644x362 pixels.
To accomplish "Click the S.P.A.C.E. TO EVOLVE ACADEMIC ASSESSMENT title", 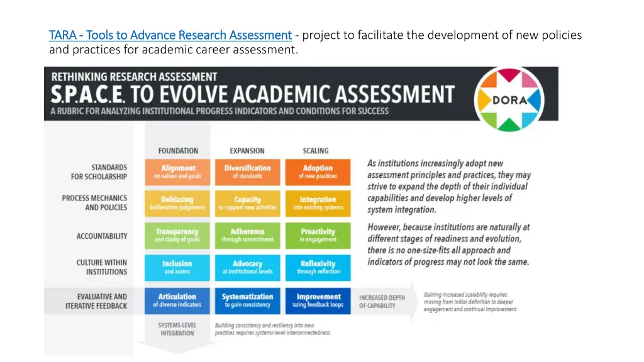I will (x=253, y=94).
